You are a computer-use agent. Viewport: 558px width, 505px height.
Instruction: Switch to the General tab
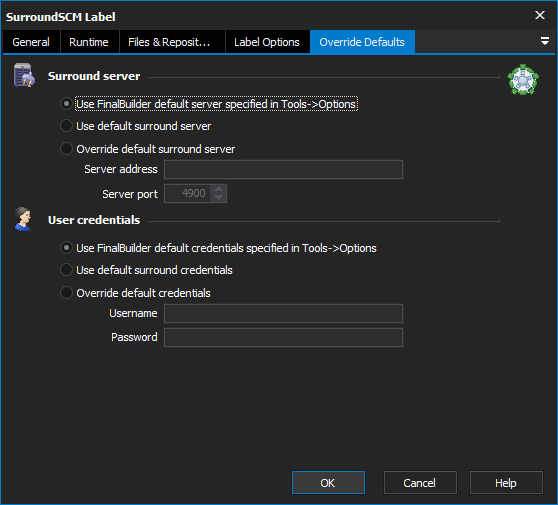[x=31, y=42]
